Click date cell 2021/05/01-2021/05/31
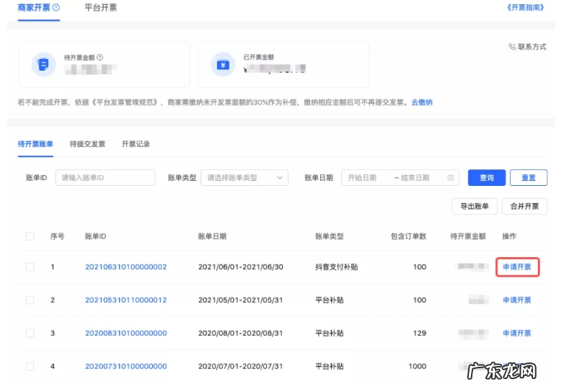 click(x=241, y=300)
